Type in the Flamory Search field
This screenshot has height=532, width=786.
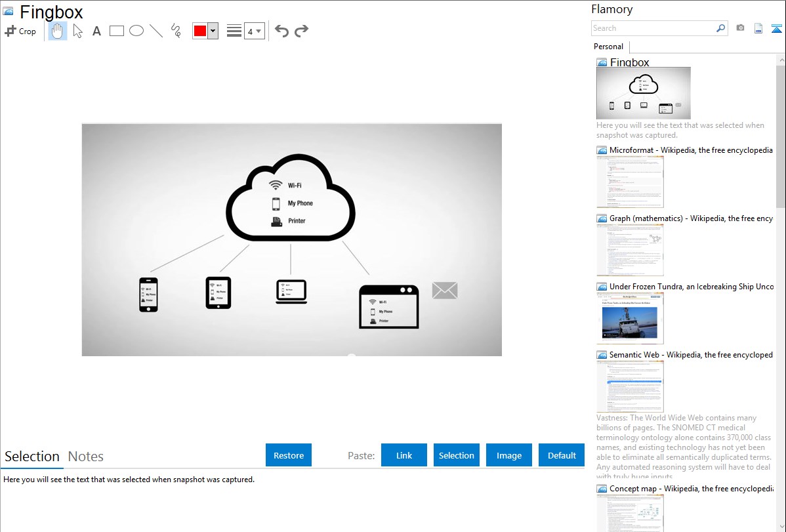point(653,28)
